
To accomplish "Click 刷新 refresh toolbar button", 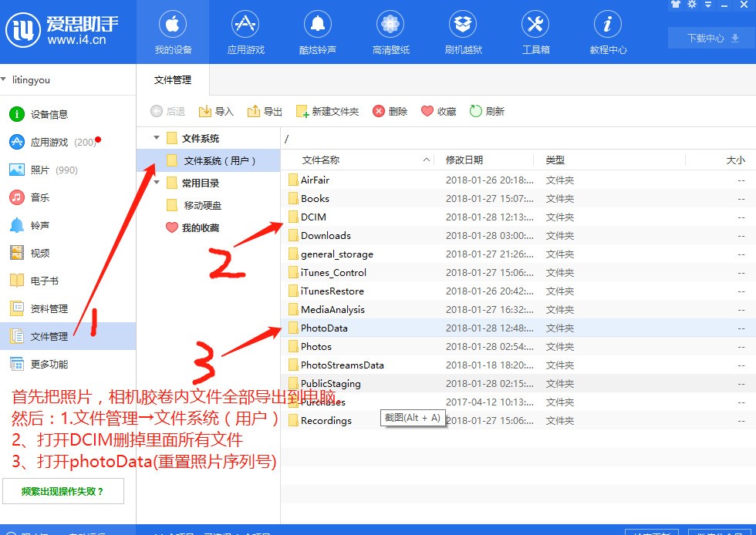I will point(487,111).
